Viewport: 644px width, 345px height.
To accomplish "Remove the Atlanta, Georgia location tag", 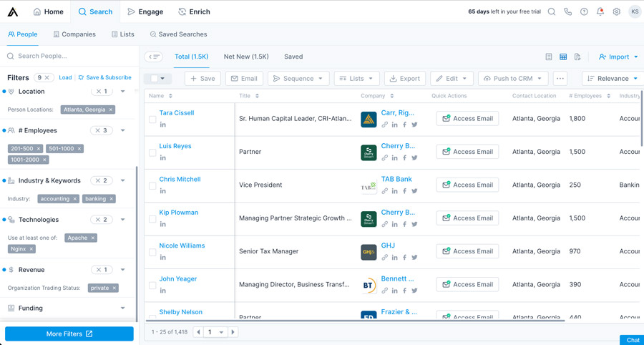I will [111, 110].
